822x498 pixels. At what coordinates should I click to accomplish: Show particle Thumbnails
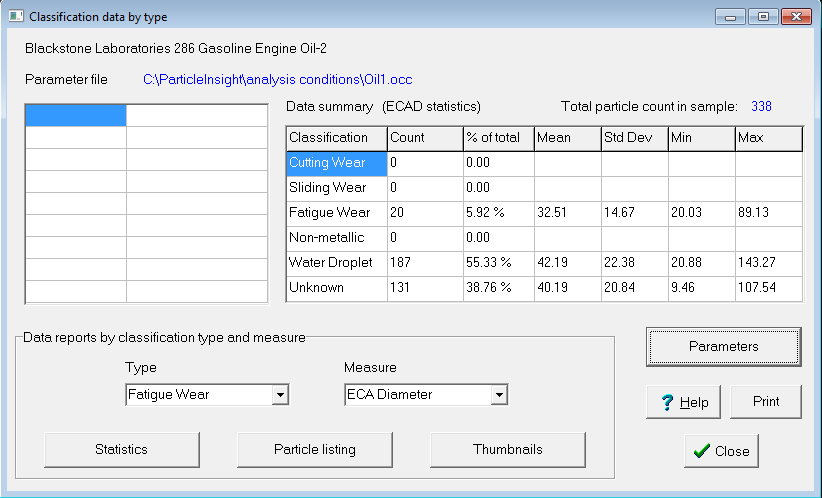tap(507, 449)
